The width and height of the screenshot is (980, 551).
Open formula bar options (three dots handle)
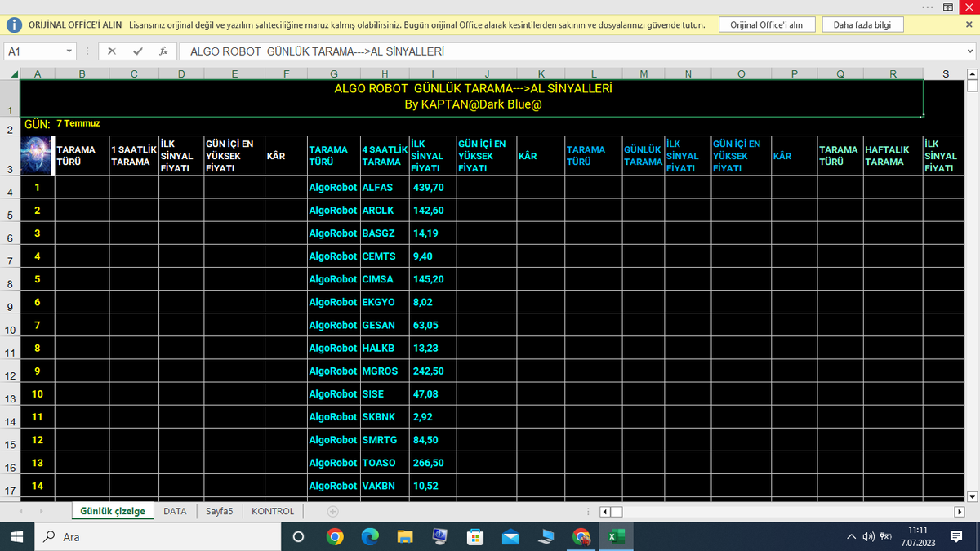point(87,51)
